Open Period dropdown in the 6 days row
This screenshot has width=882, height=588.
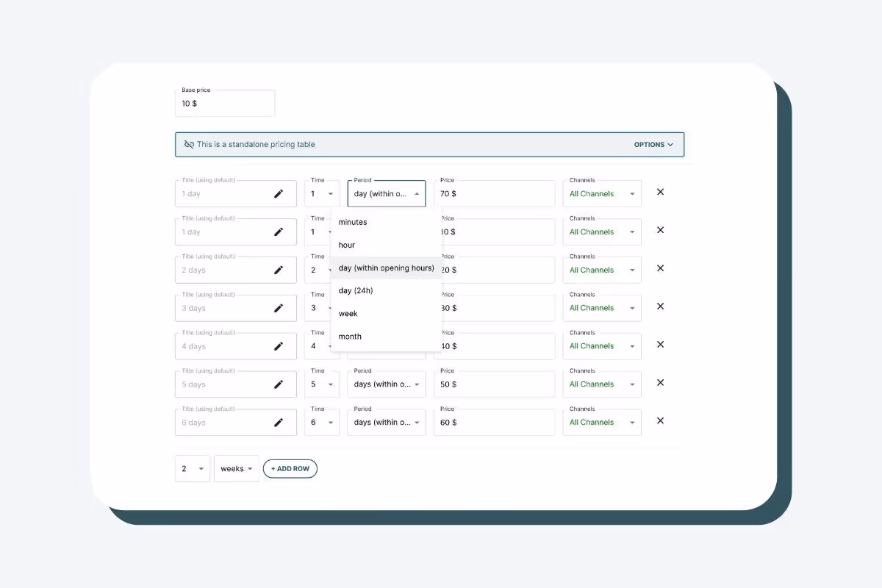pyautogui.click(x=387, y=423)
